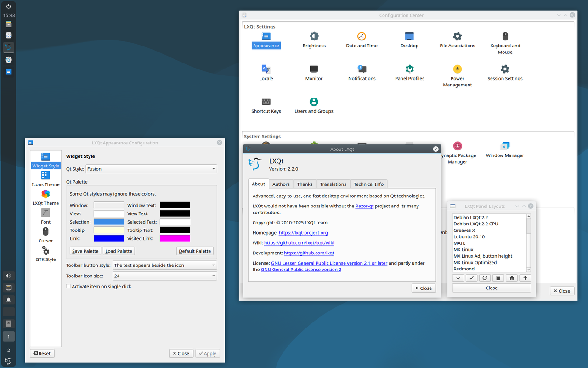588x368 pixels.
Task: Click the Selection color swatch
Action: pos(109,222)
